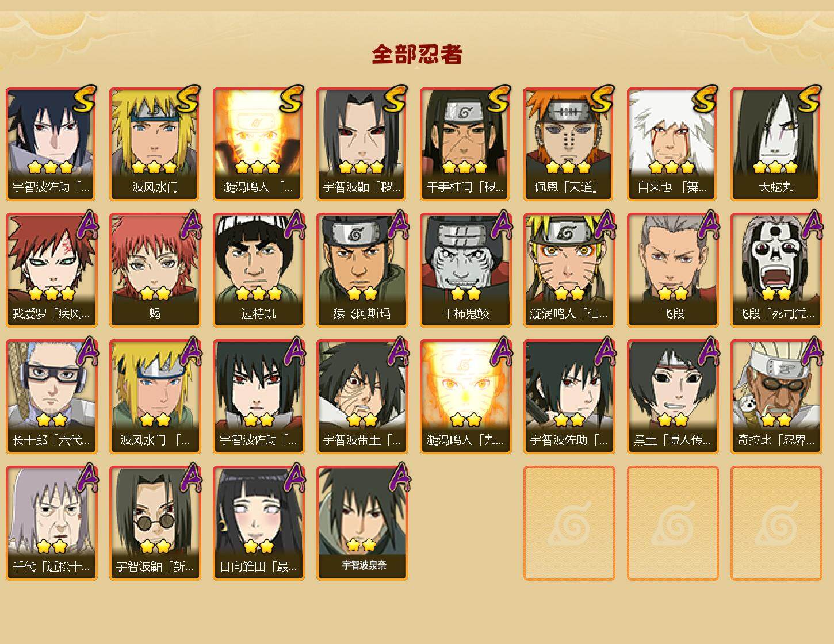Pick the 日向雏田 ninja card
This screenshot has height=644, width=834.
(x=258, y=523)
